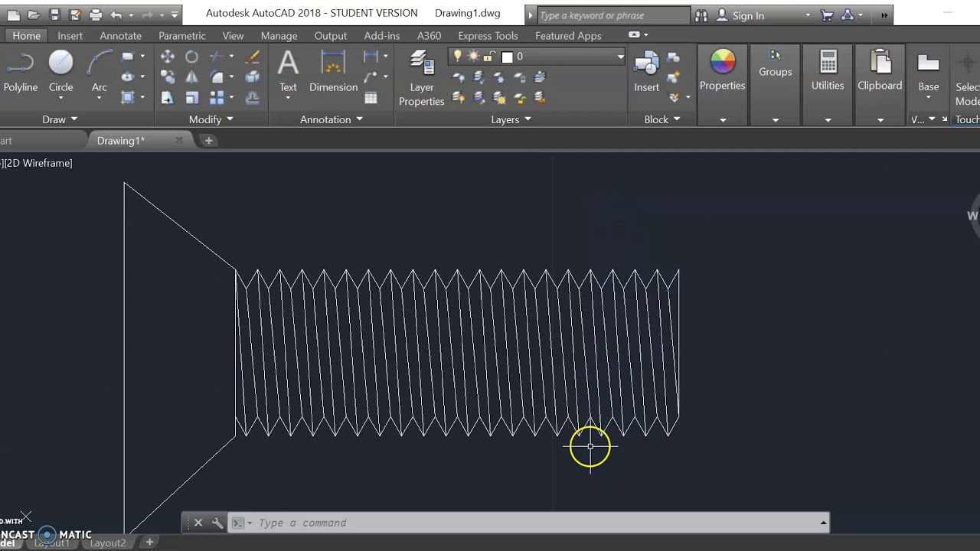980x551 pixels.
Task: Open the Express Tools tab
Action: point(488,36)
